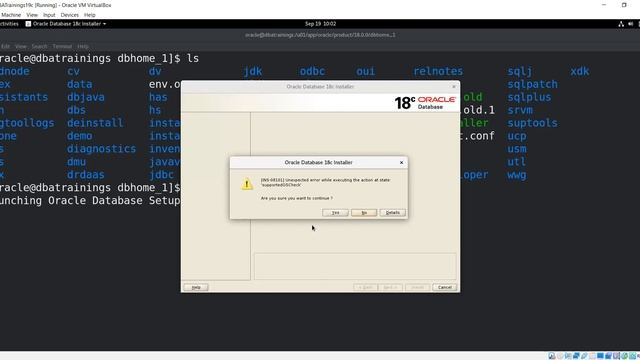The height and width of the screenshot is (360, 640).
Task: Click the 'sqlpatch' directory name
Action: click(532, 84)
